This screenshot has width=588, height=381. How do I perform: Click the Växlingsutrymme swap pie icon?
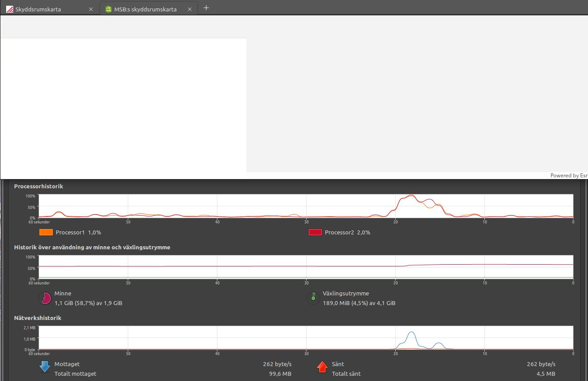click(x=313, y=298)
